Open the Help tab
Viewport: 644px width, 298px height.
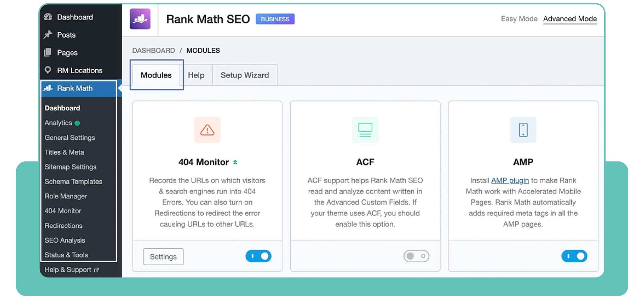tap(196, 75)
